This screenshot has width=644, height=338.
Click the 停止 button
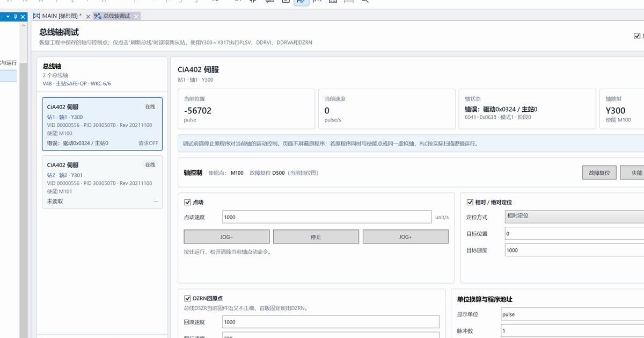click(x=316, y=236)
